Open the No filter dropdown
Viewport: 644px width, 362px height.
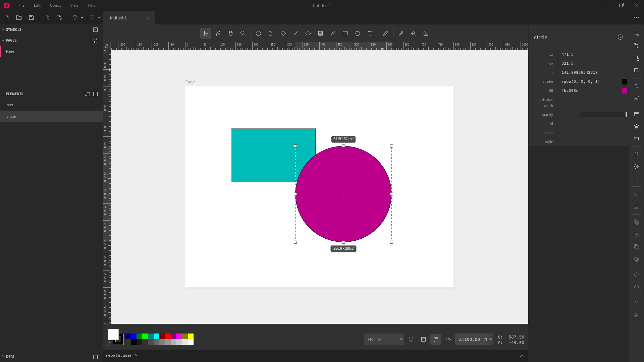384,339
